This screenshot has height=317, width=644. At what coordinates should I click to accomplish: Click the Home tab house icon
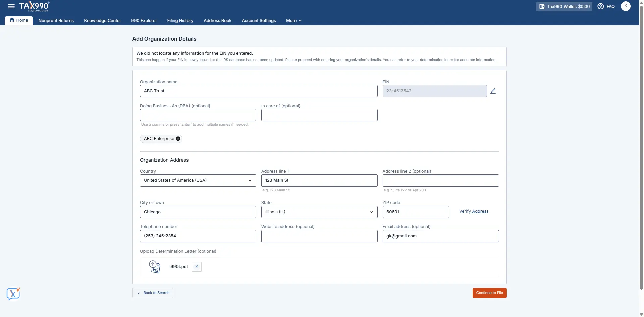tap(11, 20)
